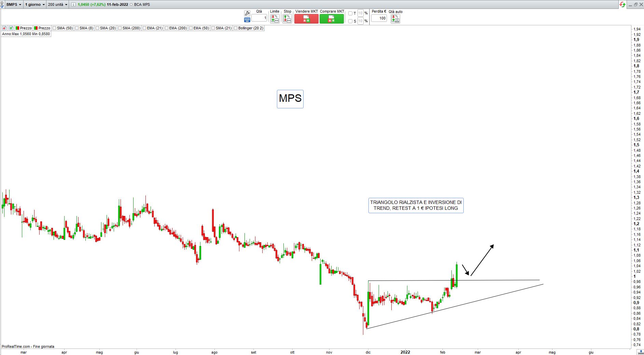Click the Qtà auto icon

(x=395, y=19)
